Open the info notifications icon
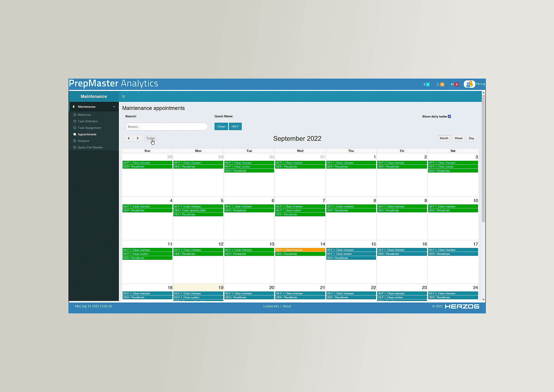Viewport: 554px width, 392px height. pyautogui.click(x=426, y=84)
